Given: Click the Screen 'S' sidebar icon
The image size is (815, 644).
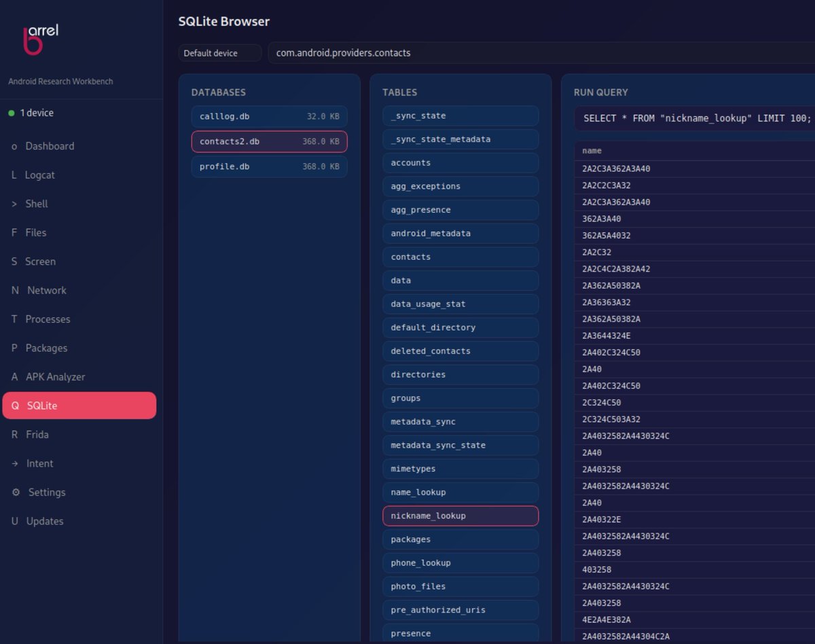Looking at the screenshot, I should coord(14,262).
